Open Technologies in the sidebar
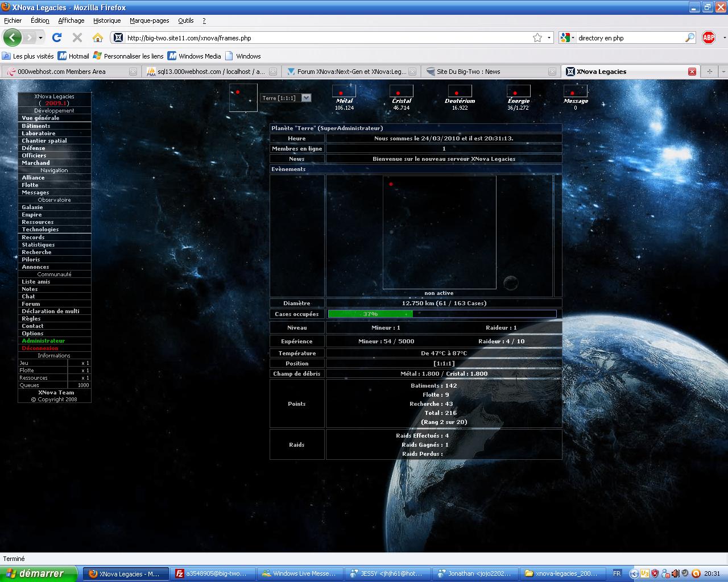The height and width of the screenshot is (582, 728). point(40,229)
